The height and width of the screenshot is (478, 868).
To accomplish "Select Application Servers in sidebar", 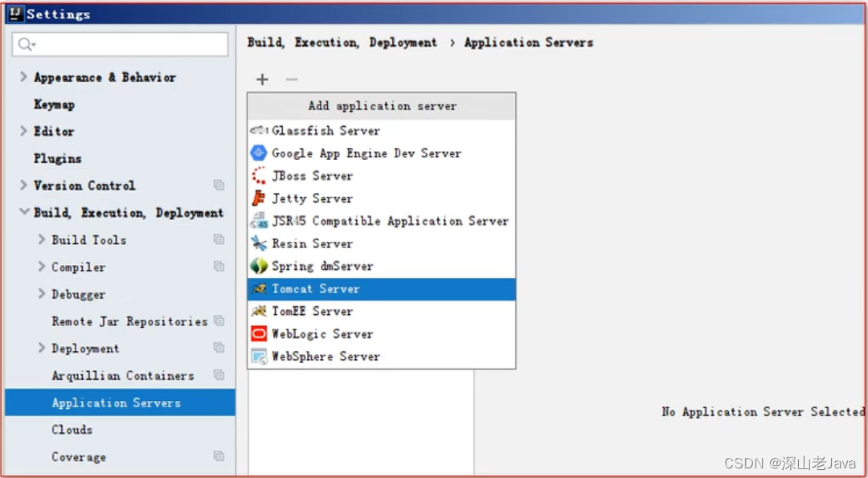I will click(120, 402).
